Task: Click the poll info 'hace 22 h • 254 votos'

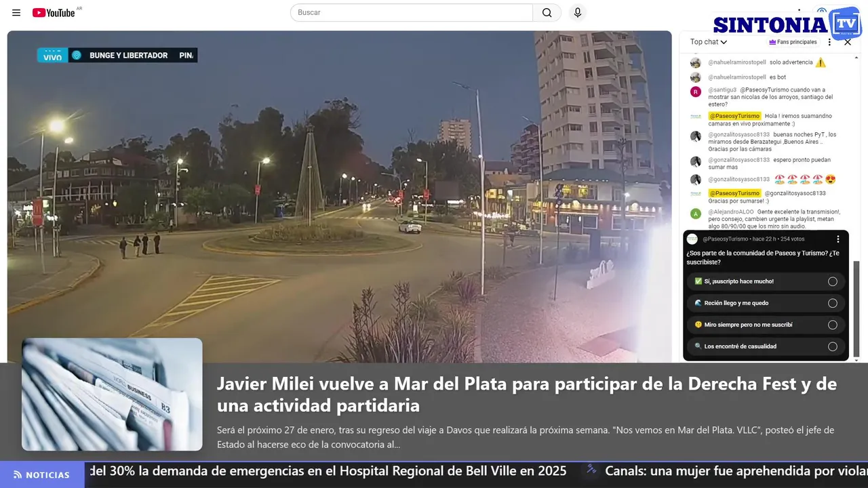Action: [778, 239]
